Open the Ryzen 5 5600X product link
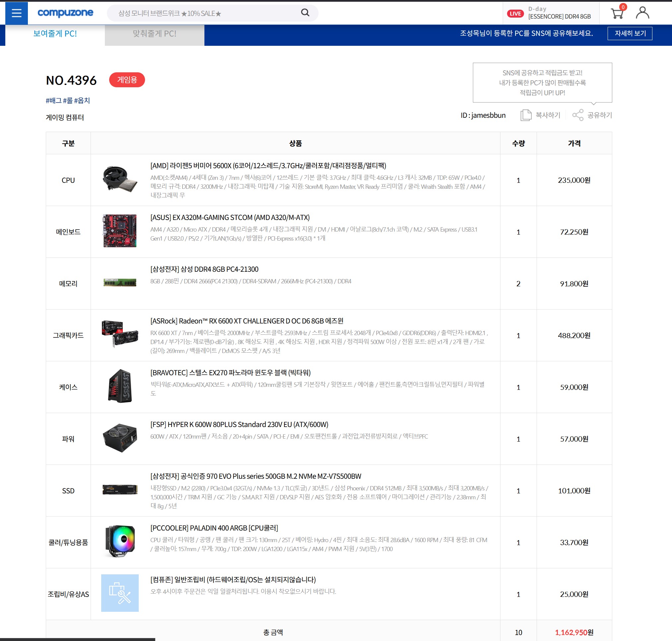Screen dimensions: 672x641 [268, 166]
